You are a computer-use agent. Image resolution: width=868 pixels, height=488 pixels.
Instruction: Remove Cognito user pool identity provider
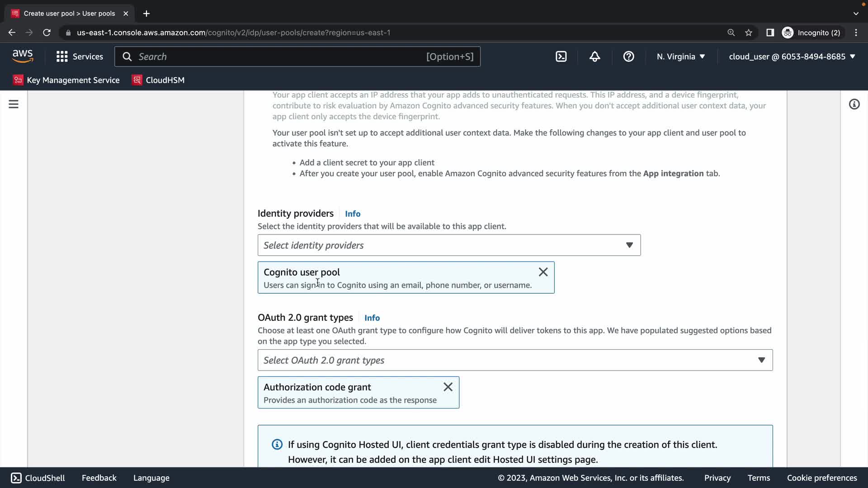point(543,272)
